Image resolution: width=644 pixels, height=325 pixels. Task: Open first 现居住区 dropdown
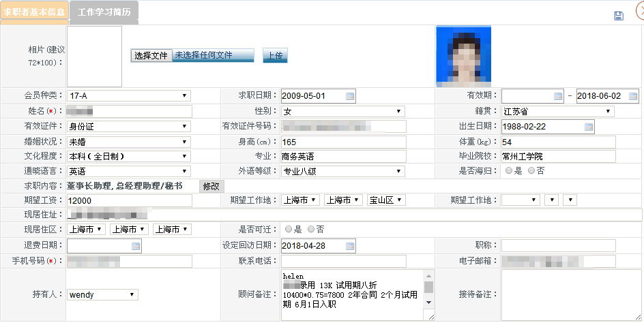pos(87,230)
